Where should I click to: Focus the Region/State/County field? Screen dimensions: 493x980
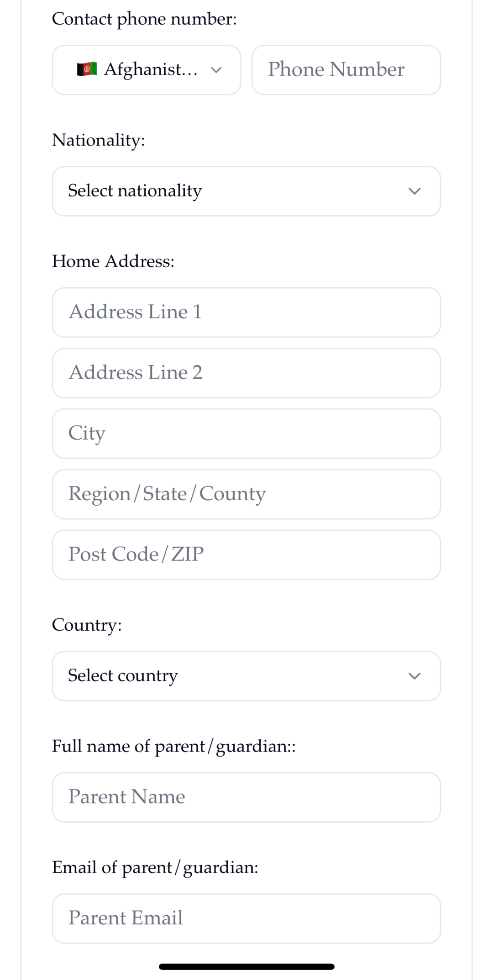click(x=246, y=494)
